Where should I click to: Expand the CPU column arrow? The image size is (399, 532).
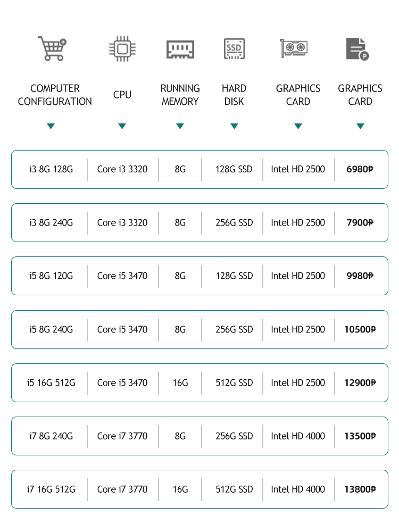coord(122,126)
